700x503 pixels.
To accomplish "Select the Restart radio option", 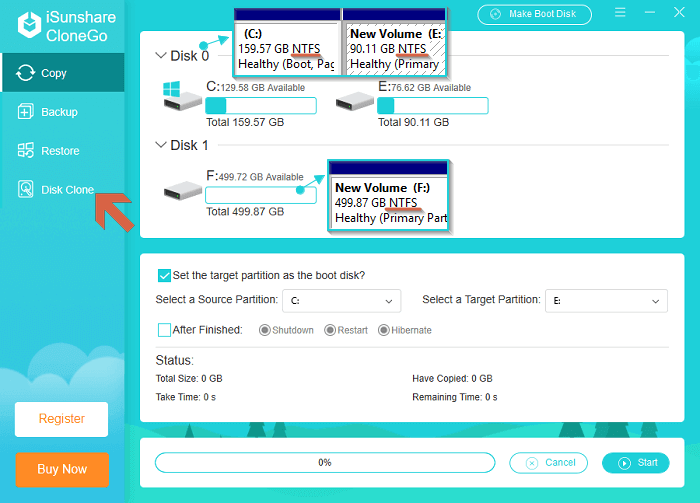I will tap(329, 330).
